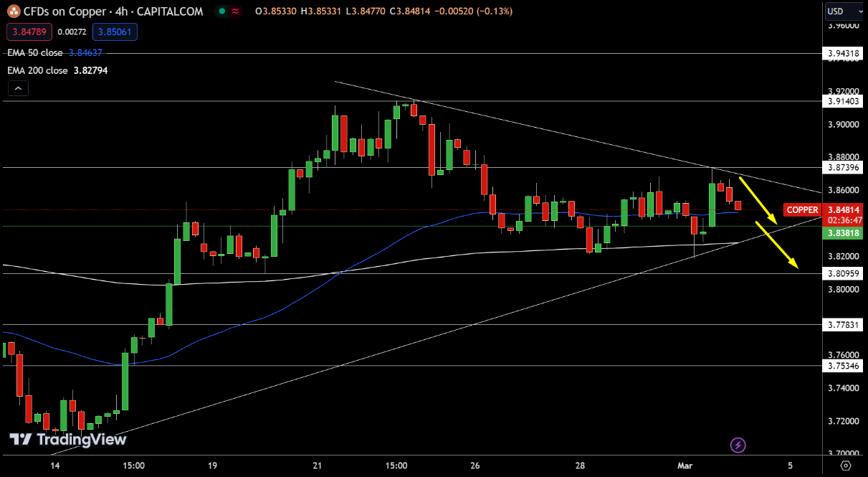Click the Mar date label on time axis
The width and height of the screenshot is (868, 477).
[685, 466]
